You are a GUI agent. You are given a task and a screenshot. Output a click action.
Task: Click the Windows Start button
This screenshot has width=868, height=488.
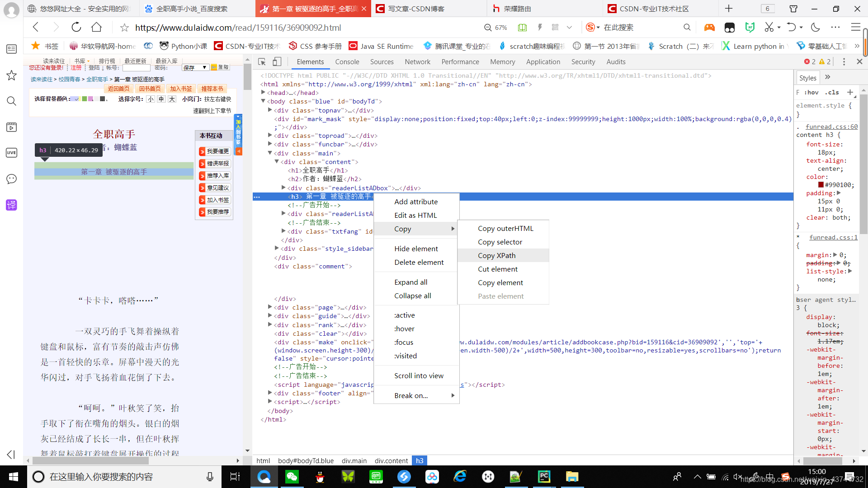[13, 477]
